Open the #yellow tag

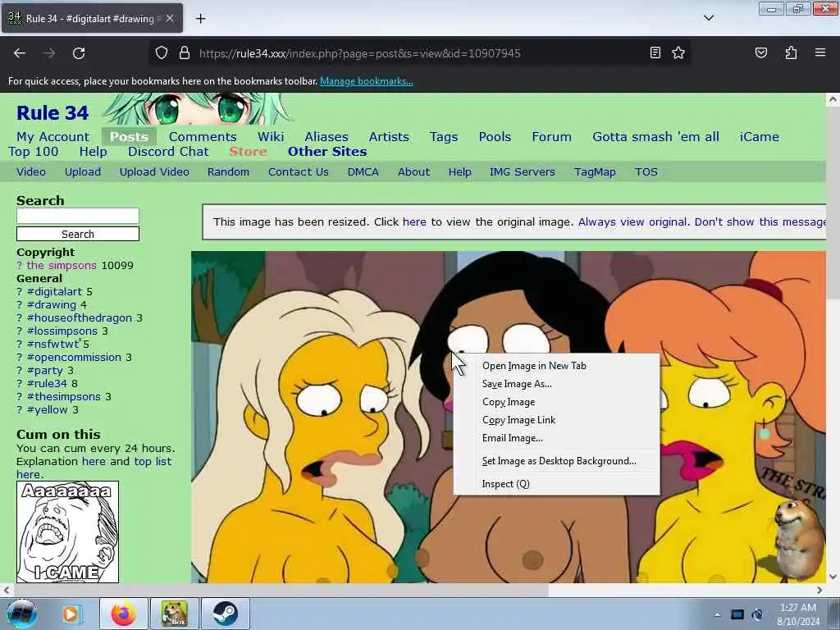click(48, 410)
